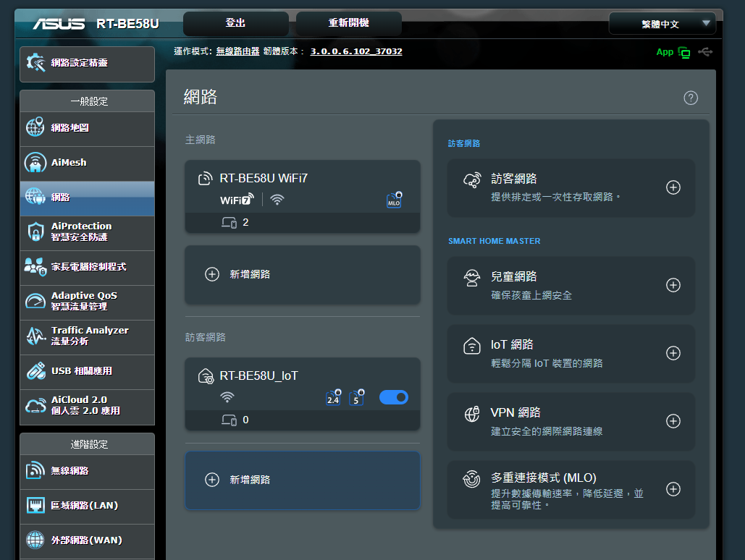Click the Wireless settings icon
The height and width of the screenshot is (560, 745).
click(35, 470)
